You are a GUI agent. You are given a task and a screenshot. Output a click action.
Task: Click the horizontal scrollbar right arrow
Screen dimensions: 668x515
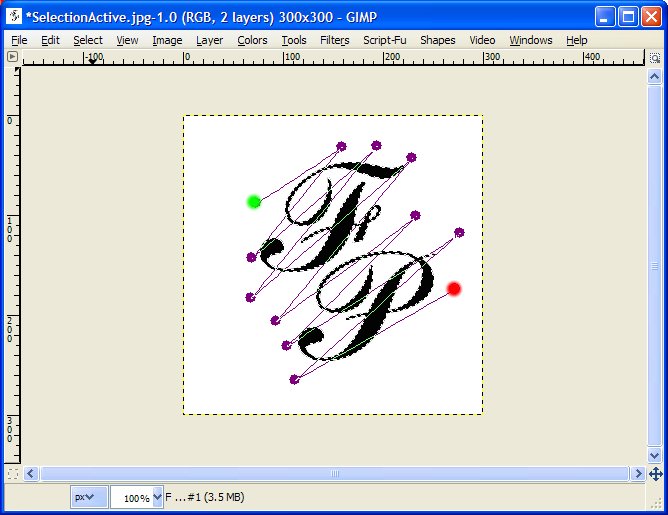[x=638, y=474]
